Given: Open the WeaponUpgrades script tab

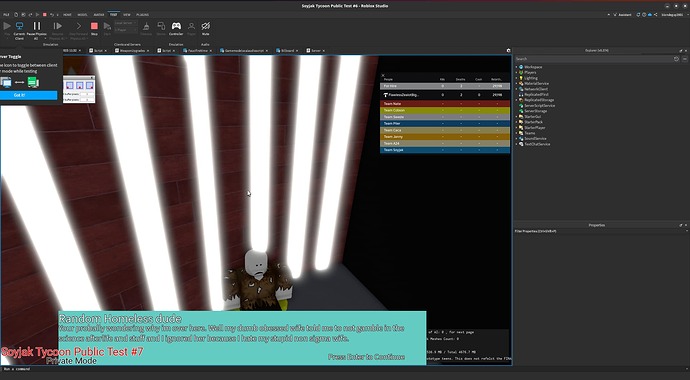Looking at the screenshot, I should tap(133, 51).
